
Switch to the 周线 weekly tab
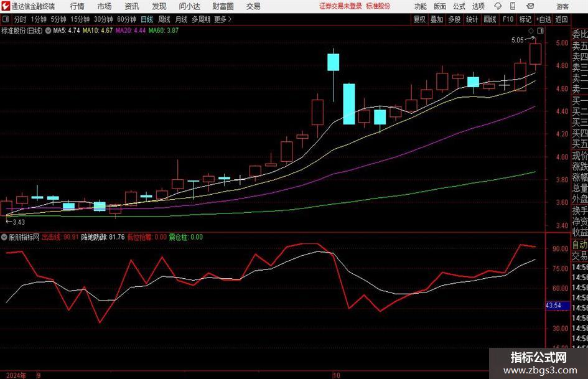click(164, 19)
